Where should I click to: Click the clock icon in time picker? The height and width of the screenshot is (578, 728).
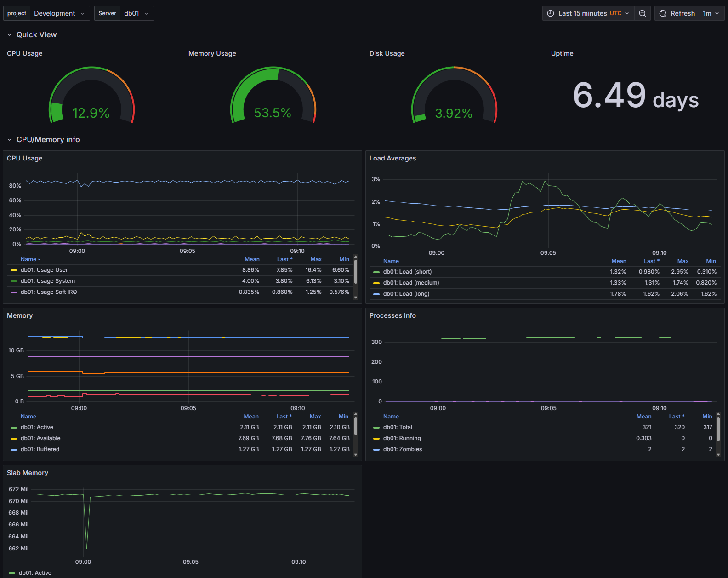click(x=551, y=13)
